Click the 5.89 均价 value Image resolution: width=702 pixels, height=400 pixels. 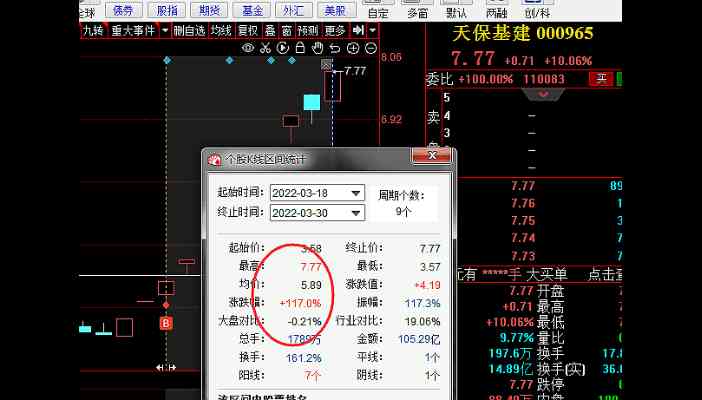click(311, 285)
